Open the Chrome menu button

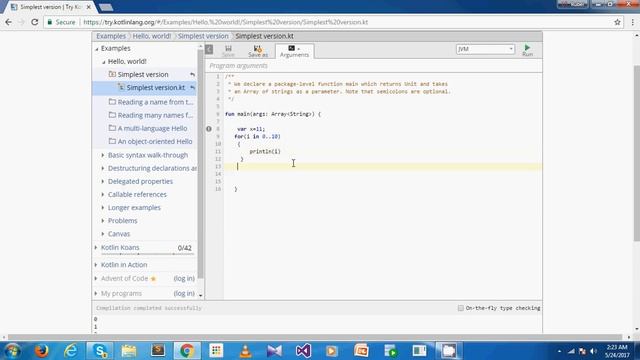633,22
